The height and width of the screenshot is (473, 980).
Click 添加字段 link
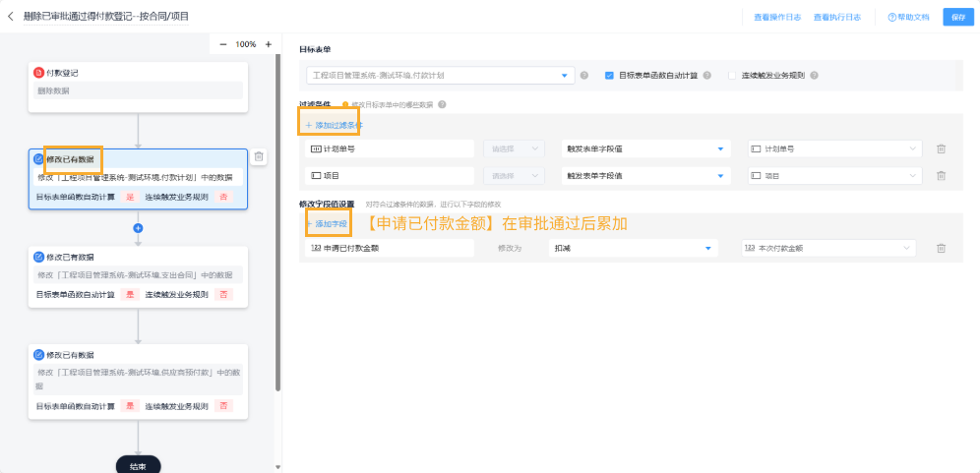coord(327,223)
